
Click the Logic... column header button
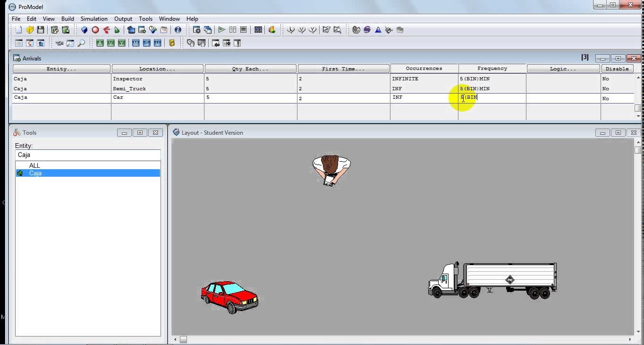click(x=563, y=68)
